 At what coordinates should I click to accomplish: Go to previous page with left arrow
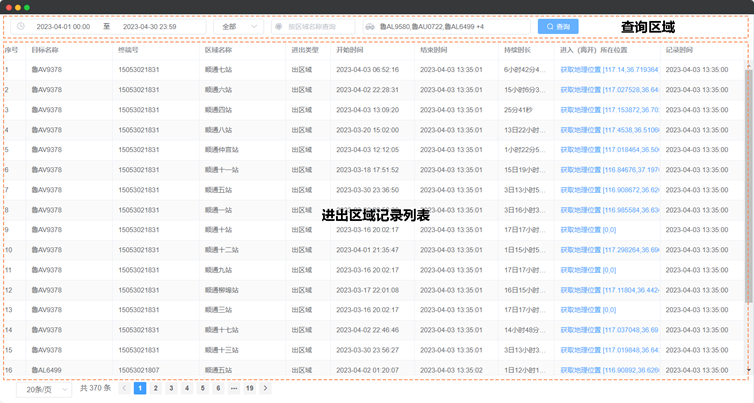[124, 388]
